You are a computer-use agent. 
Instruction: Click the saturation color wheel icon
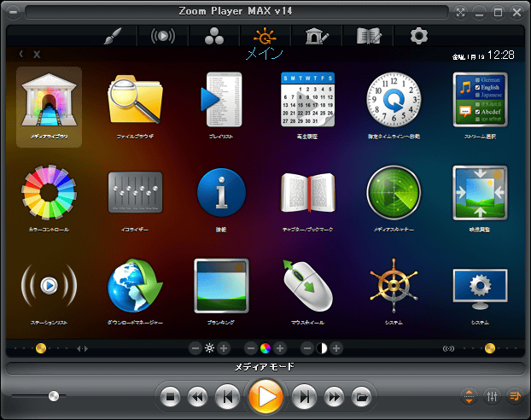coord(265,348)
